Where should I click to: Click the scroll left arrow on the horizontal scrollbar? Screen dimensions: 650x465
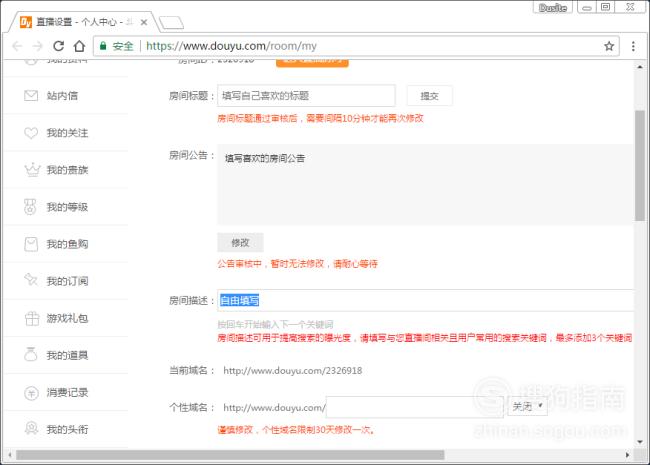coord(10,455)
